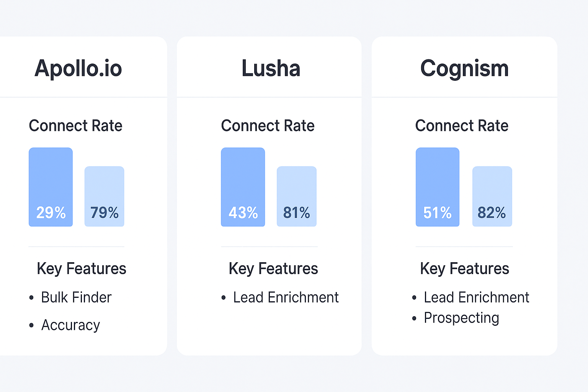The height and width of the screenshot is (392, 588).
Task: Click the Apollo.io card title
Action: [x=78, y=69]
